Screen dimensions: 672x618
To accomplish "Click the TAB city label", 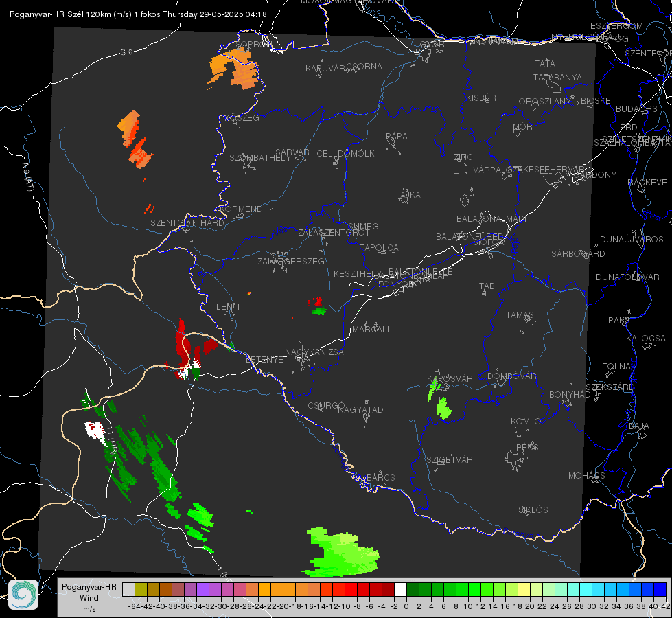I will [487, 286].
